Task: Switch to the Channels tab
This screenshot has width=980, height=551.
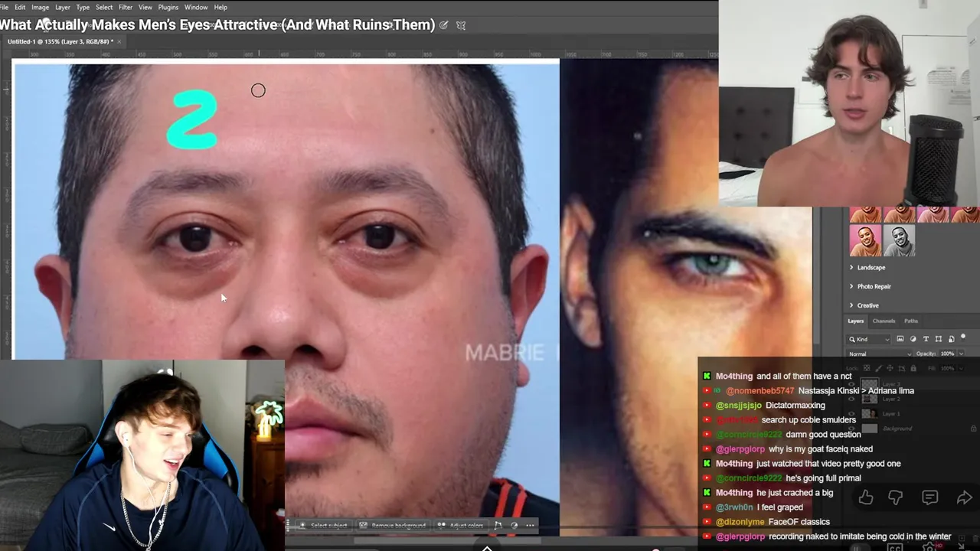Action: coord(884,321)
